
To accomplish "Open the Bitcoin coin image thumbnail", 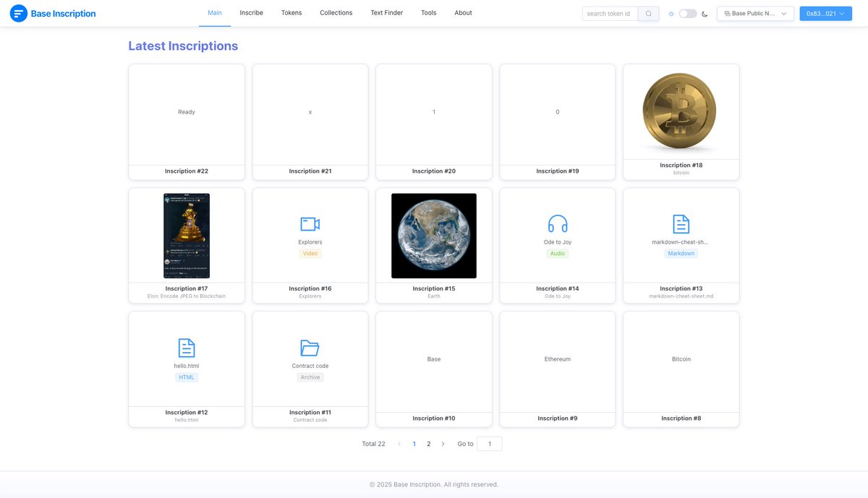I will coord(681,112).
